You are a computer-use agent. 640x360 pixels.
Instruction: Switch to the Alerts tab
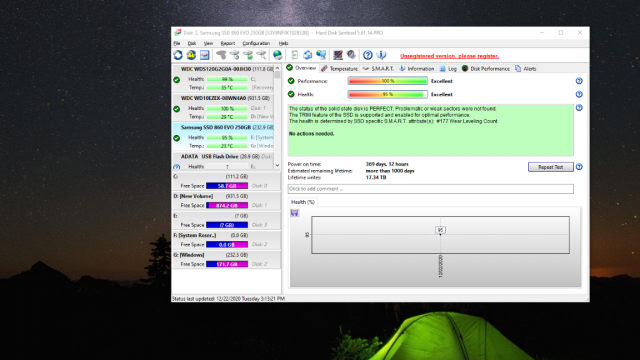click(526, 69)
